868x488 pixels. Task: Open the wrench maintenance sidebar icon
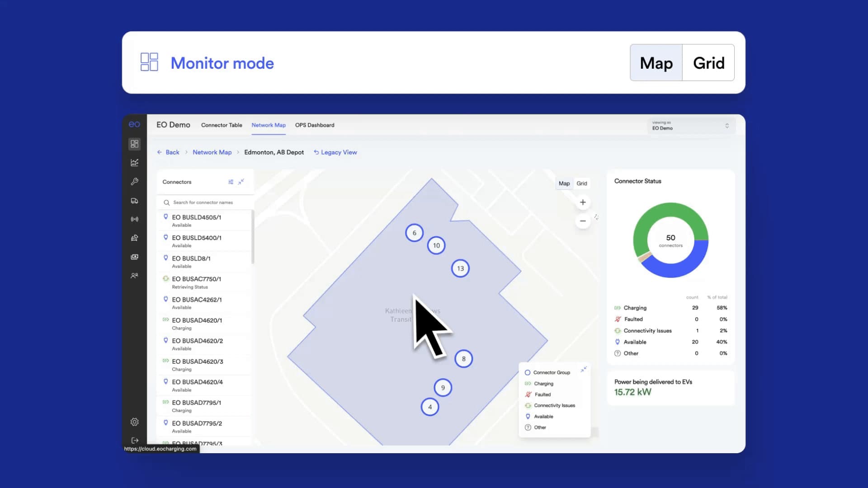click(x=134, y=182)
